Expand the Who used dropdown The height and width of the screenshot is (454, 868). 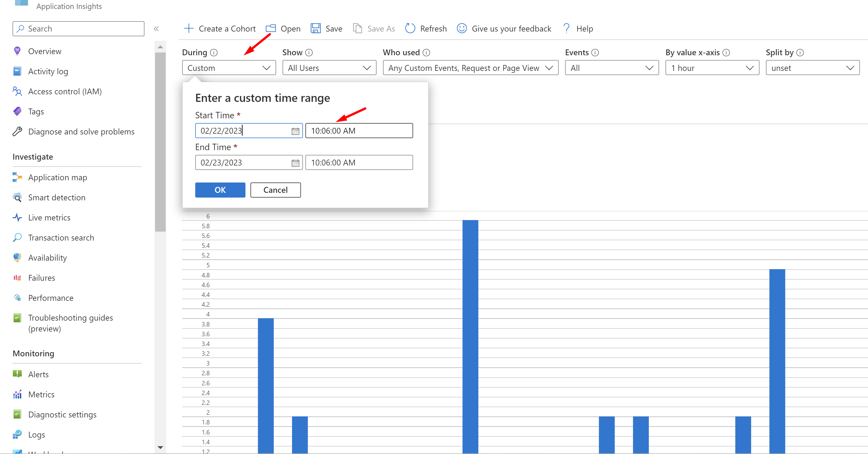point(470,68)
